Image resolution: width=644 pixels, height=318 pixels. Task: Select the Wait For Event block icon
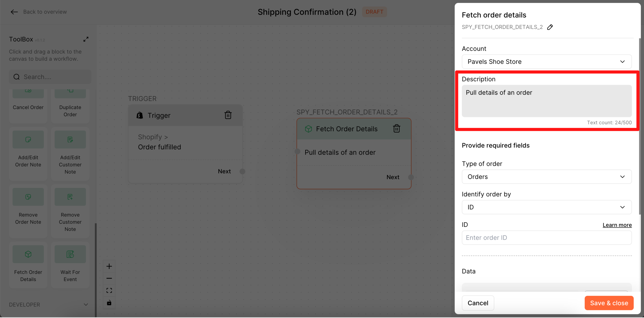click(70, 254)
